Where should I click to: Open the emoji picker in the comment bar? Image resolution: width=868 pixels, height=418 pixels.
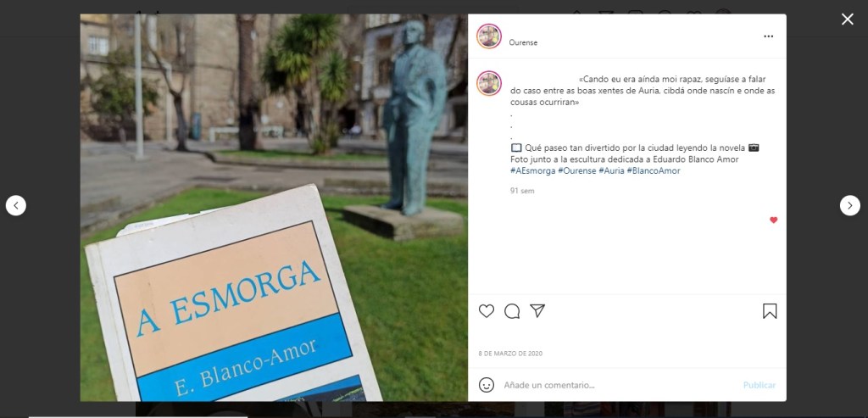pyautogui.click(x=486, y=385)
